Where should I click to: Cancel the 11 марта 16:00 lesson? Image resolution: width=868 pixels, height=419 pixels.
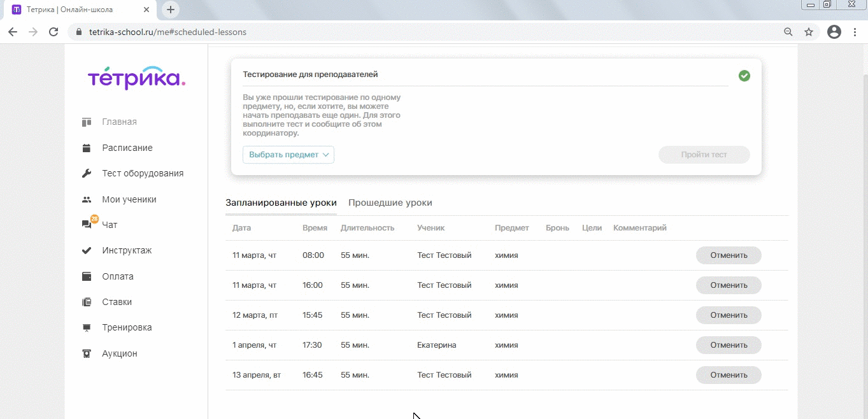pyautogui.click(x=729, y=285)
